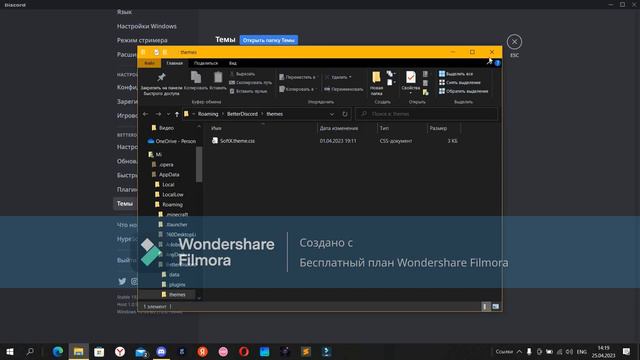The image size is (640, 360).
Task: Switch to details view layout icon
Action: coord(485,307)
